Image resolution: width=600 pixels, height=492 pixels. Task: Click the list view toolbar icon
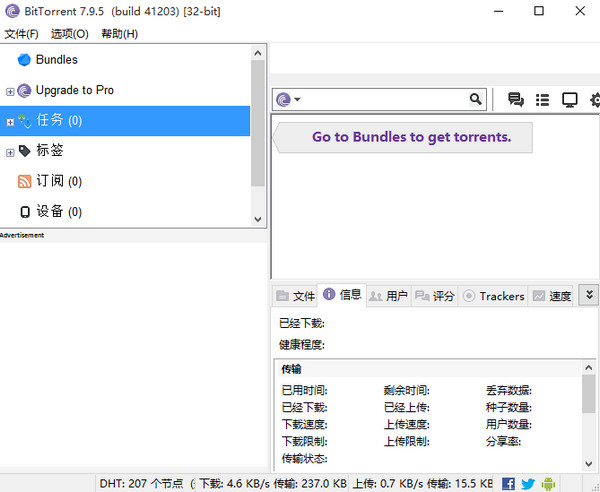pyautogui.click(x=543, y=100)
